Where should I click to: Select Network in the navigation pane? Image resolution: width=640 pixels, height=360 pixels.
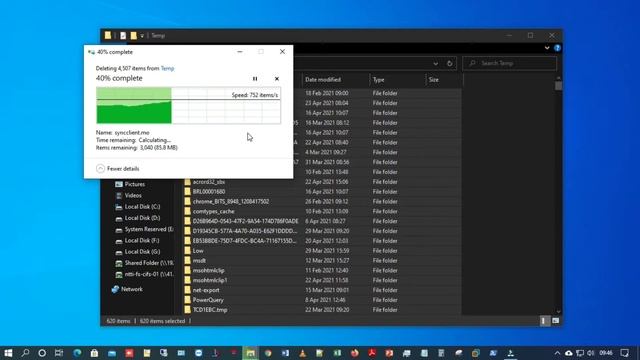pos(132,289)
